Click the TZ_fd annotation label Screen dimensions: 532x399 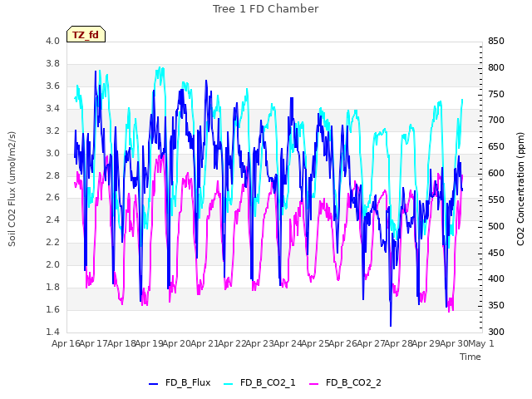[x=86, y=35]
